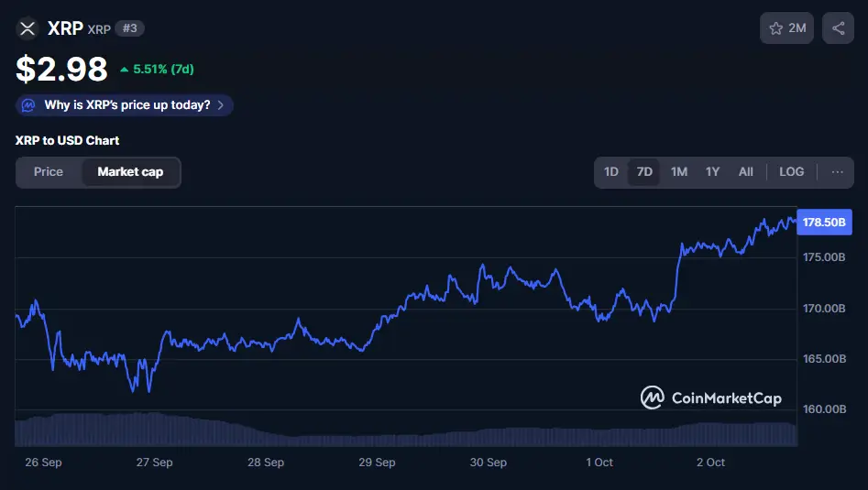The height and width of the screenshot is (490, 868).
Task: Switch chart to 1M range
Action: [x=678, y=172]
